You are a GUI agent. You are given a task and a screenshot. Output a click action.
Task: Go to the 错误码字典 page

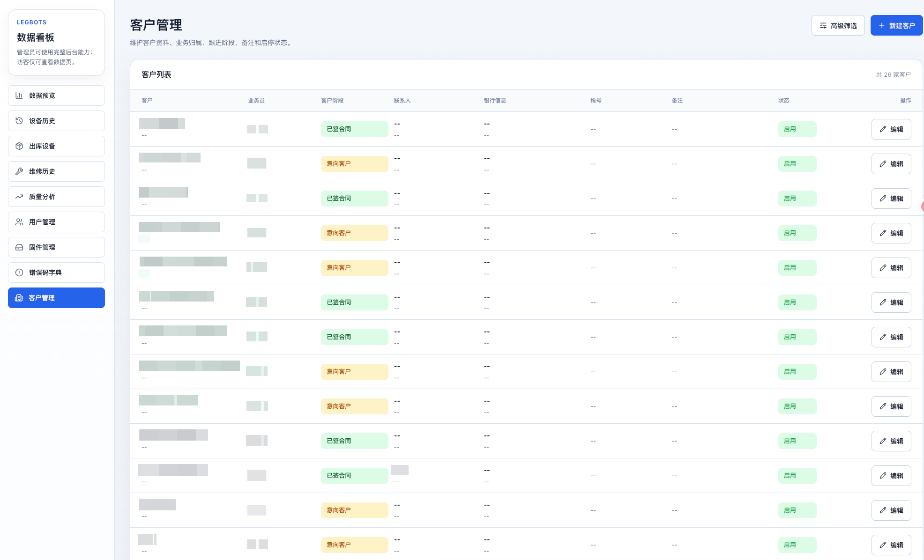coord(56,273)
